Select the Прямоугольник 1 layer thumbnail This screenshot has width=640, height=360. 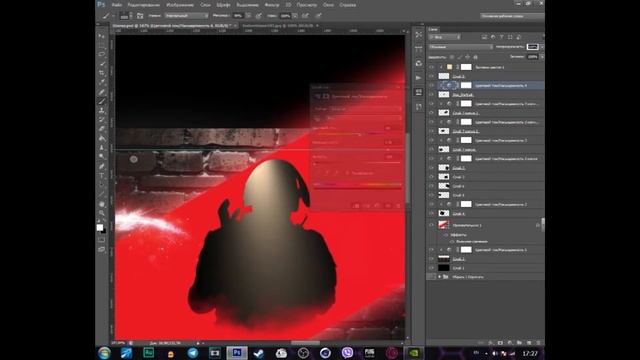pyautogui.click(x=444, y=224)
